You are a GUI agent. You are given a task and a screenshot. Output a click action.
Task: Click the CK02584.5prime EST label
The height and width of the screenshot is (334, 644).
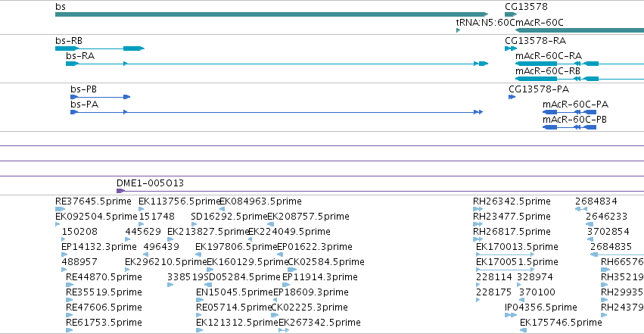point(326,262)
